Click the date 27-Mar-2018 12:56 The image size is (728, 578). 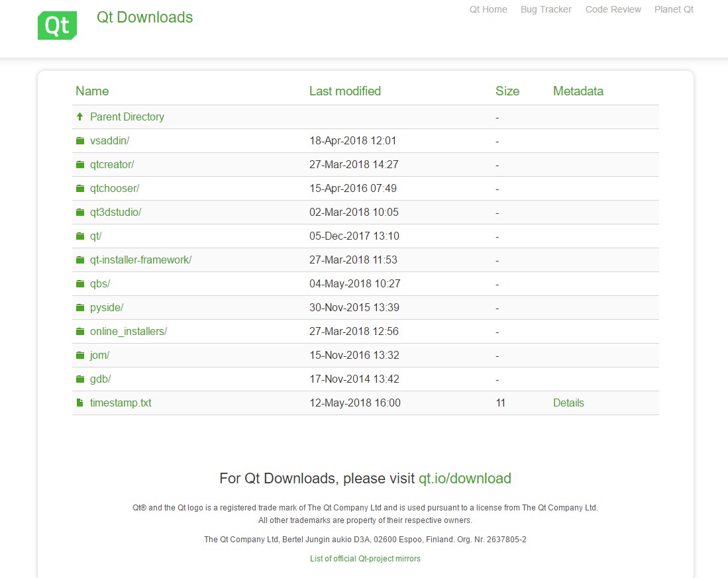[x=354, y=331]
